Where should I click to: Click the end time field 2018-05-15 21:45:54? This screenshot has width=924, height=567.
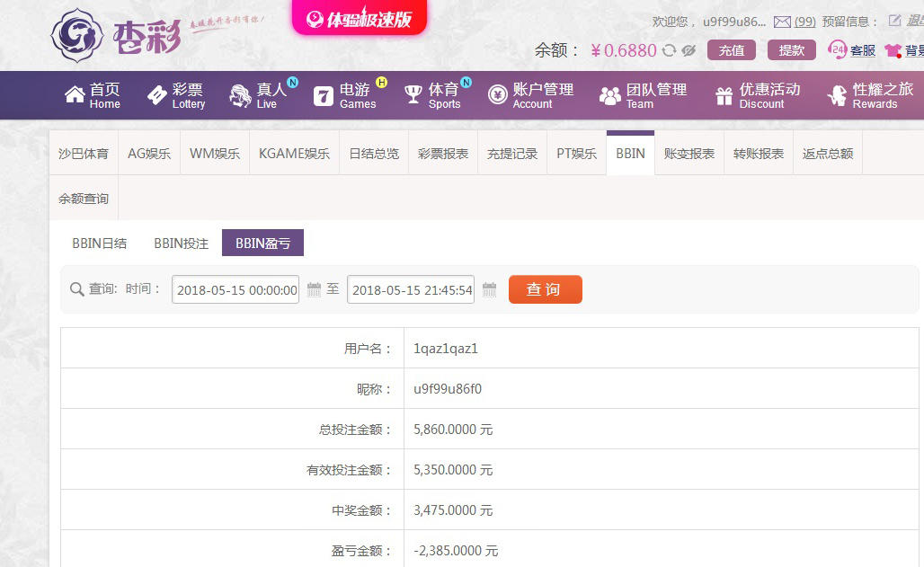[x=411, y=289]
